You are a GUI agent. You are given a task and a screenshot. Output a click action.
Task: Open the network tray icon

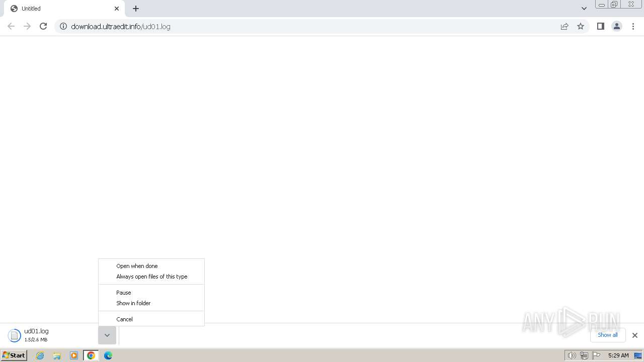click(x=584, y=355)
